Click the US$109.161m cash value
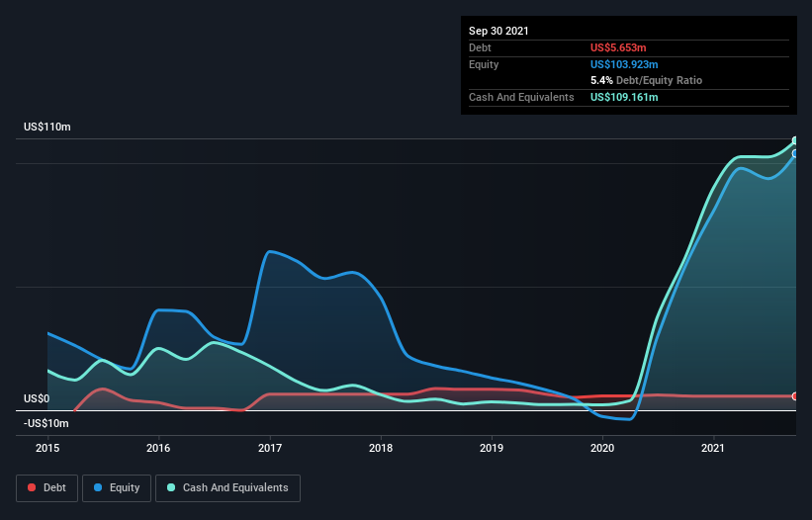Image resolution: width=812 pixels, height=520 pixels. (x=624, y=97)
